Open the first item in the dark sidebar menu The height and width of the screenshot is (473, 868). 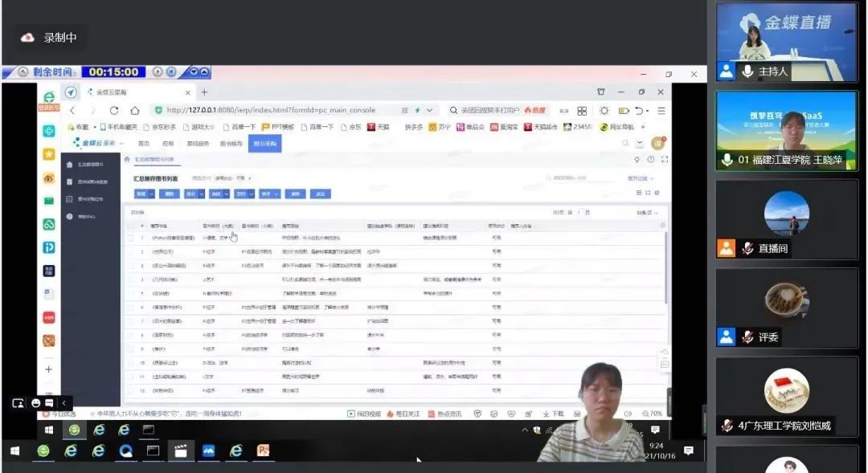90,165
